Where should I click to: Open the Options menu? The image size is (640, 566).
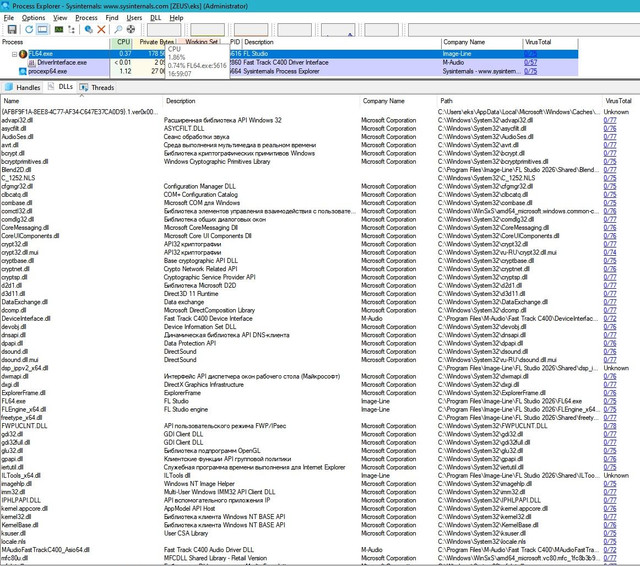33,18
